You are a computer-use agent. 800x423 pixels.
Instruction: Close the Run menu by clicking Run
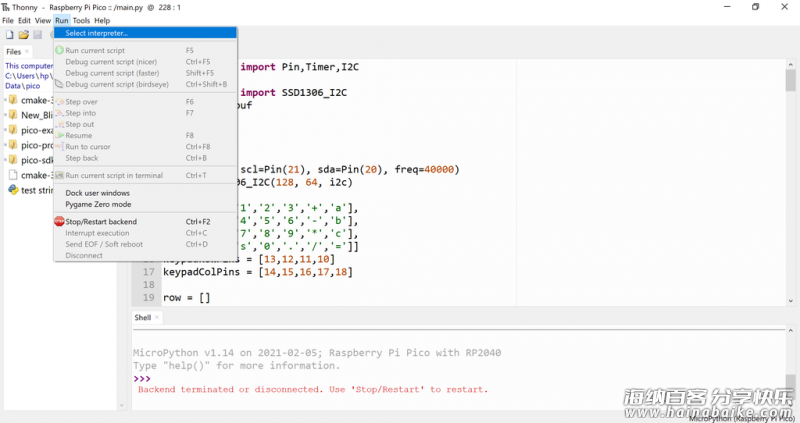pyautogui.click(x=62, y=20)
